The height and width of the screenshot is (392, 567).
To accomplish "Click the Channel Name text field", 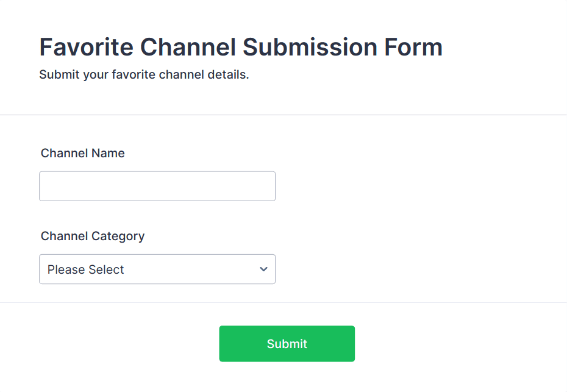I will pyautogui.click(x=157, y=186).
